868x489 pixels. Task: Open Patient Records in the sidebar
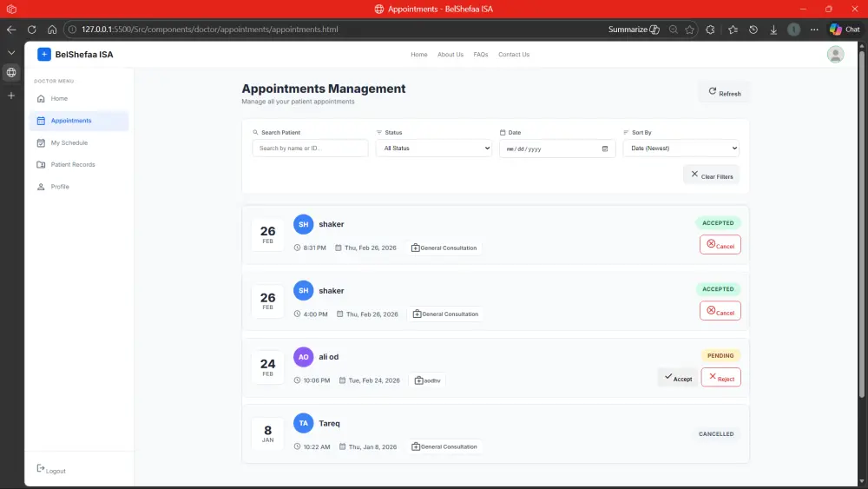(x=79, y=164)
